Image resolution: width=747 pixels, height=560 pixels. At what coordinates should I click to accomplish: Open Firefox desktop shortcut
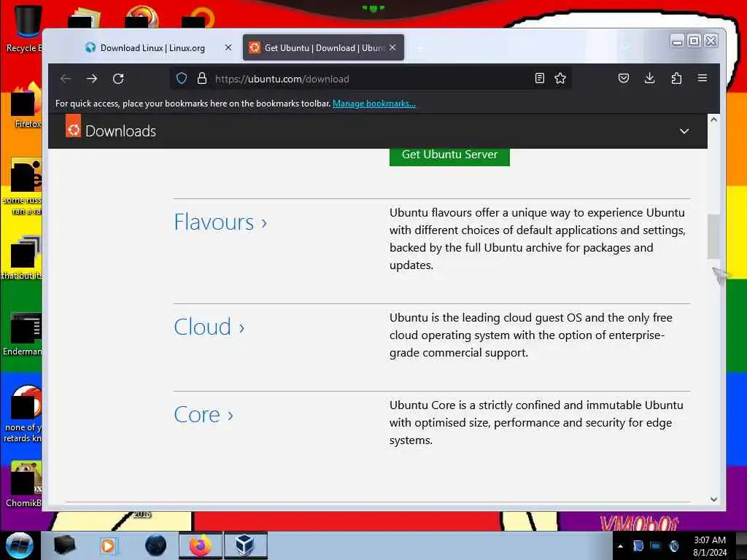point(26,105)
